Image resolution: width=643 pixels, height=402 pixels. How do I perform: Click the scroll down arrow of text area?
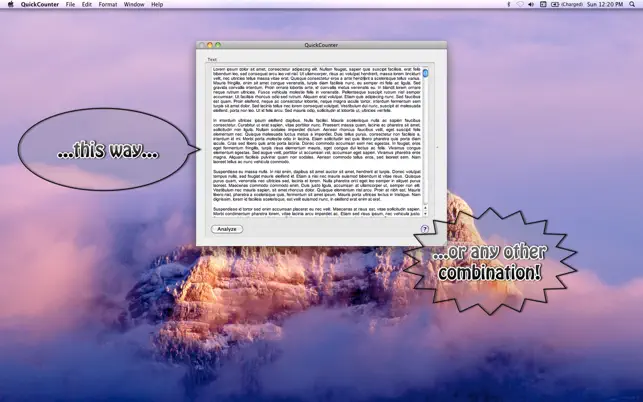click(x=425, y=214)
